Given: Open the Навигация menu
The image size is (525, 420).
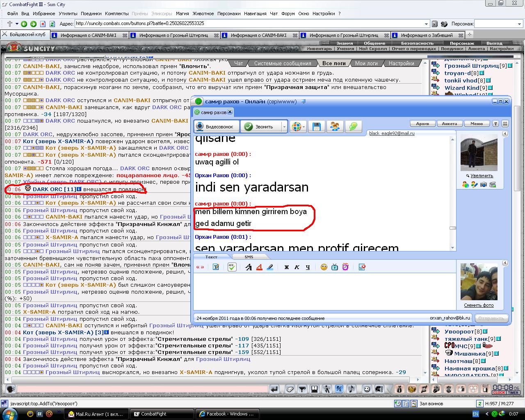Looking at the screenshot, I should [255, 14].
